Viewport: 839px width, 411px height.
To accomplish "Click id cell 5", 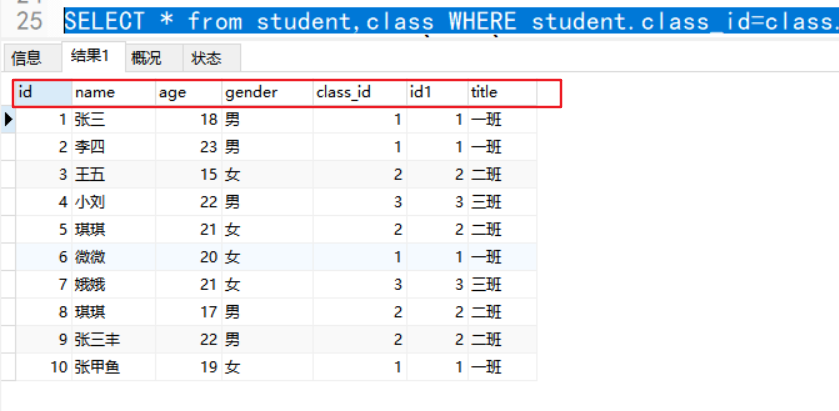I will pos(43,229).
